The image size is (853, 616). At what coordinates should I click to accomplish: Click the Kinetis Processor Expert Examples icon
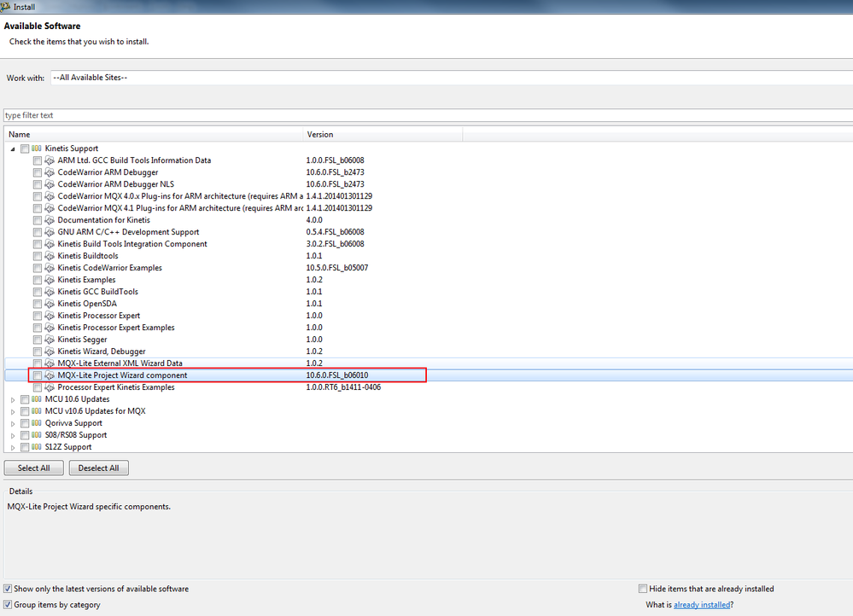[50, 328]
